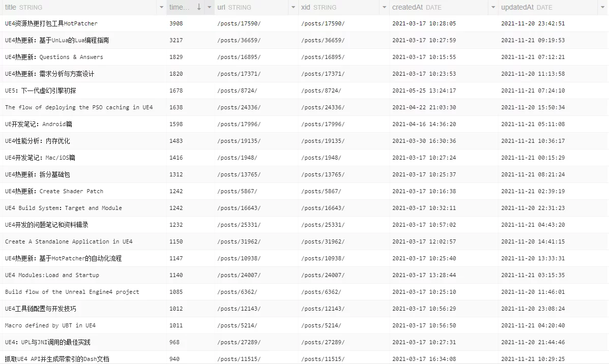Click the xid cell /posts/24007/
The width and height of the screenshot is (609, 364).
point(323,275)
